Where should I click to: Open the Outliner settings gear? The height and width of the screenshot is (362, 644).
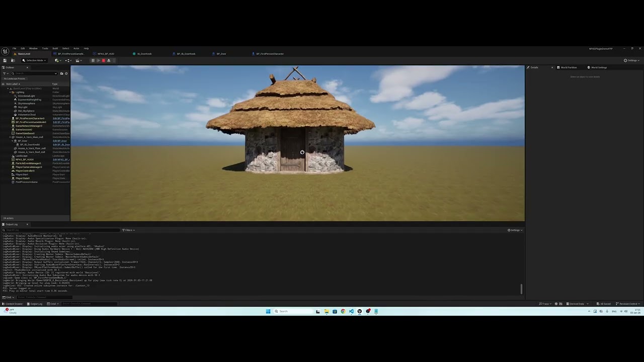[x=66, y=73]
